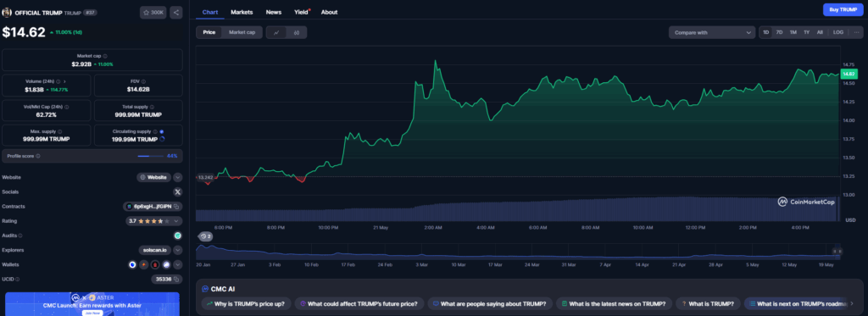
Task: Open the audit provider badge icon
Action: click(178, 236)
